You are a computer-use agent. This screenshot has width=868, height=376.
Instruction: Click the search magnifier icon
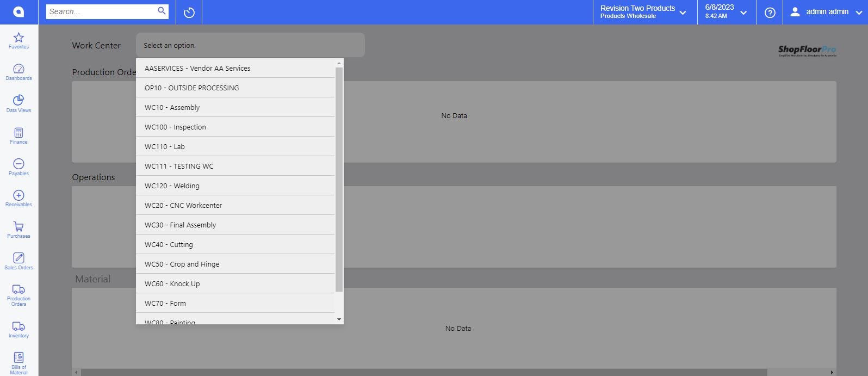[162, 11]
